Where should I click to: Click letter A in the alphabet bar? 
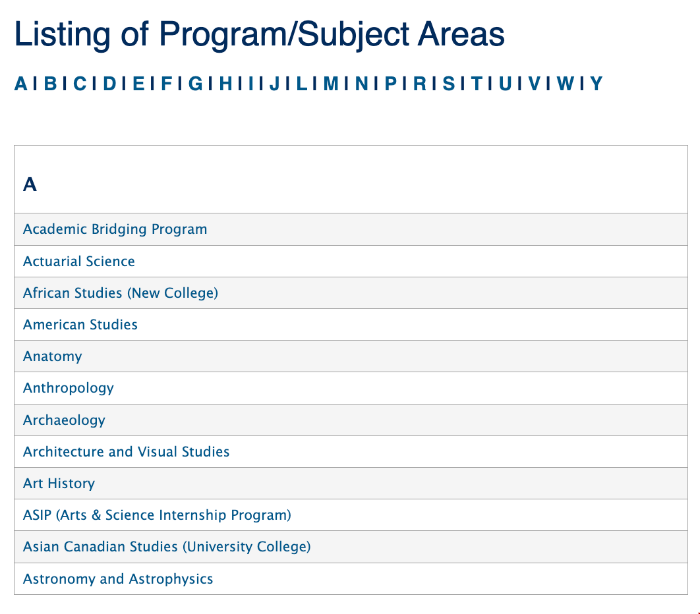point(20,84)
